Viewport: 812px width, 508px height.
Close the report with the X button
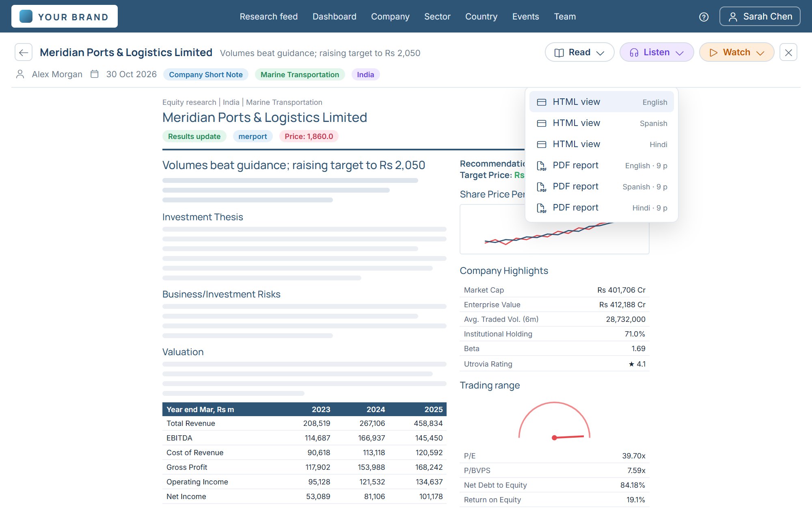788,52
